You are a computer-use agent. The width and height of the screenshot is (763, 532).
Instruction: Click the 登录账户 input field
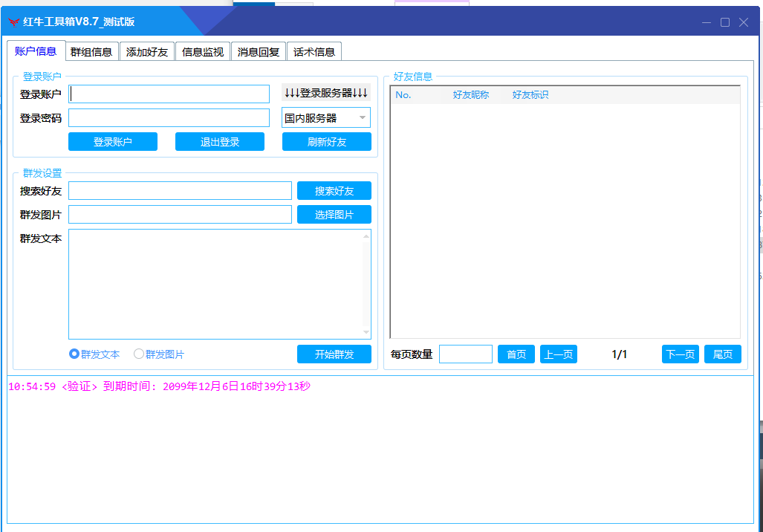169,94
